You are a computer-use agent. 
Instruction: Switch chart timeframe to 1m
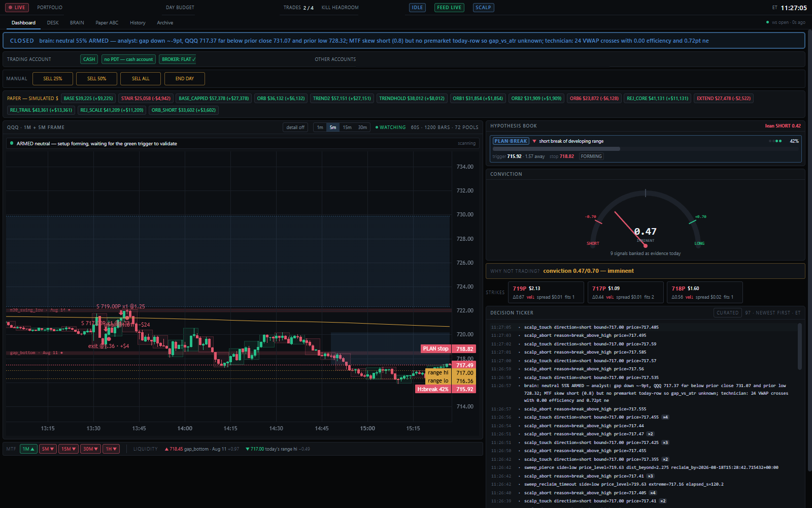[x=320, y=128]
